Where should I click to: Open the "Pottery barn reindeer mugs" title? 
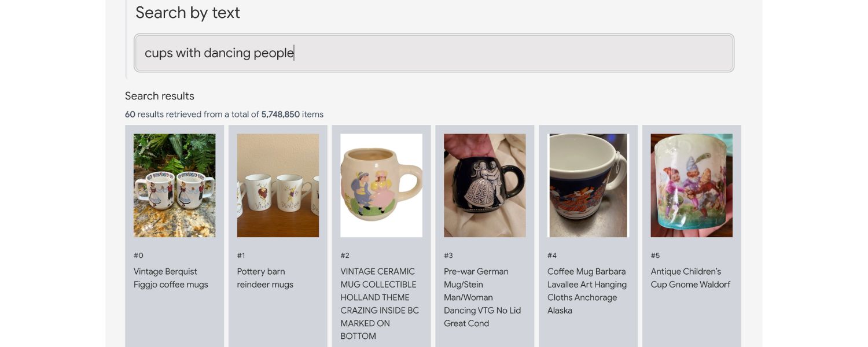(265, 278)
